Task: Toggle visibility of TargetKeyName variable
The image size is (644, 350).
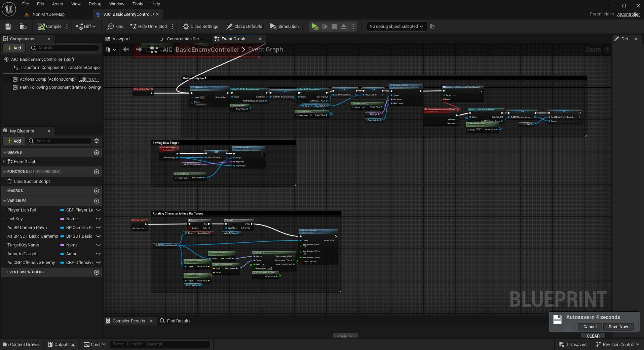Action: point(98,245)
